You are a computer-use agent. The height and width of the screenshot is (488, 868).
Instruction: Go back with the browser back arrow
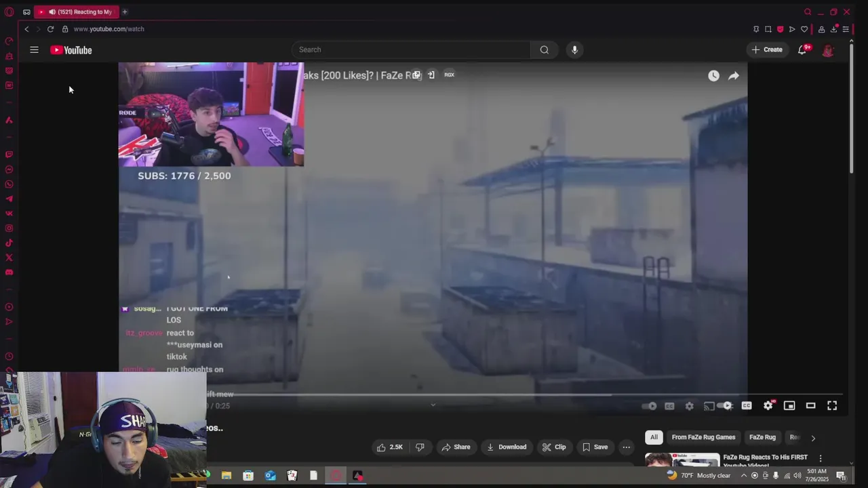point(26,29)
